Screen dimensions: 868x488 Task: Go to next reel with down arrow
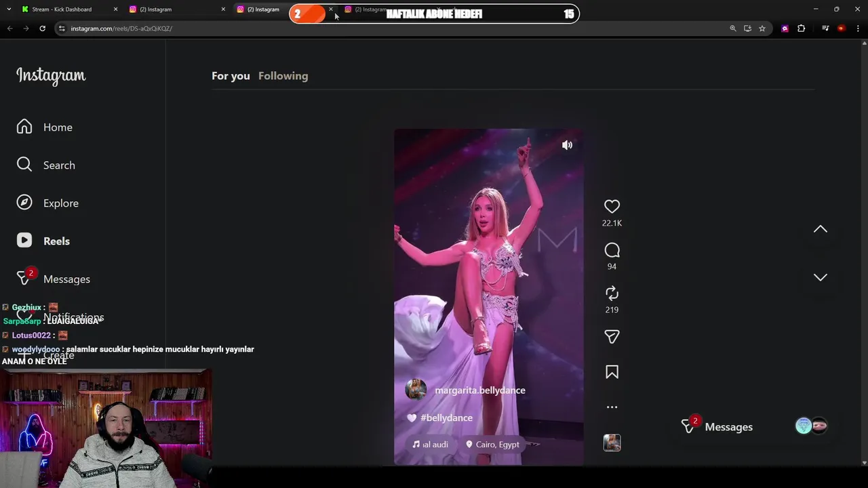[x=821, y=277]
